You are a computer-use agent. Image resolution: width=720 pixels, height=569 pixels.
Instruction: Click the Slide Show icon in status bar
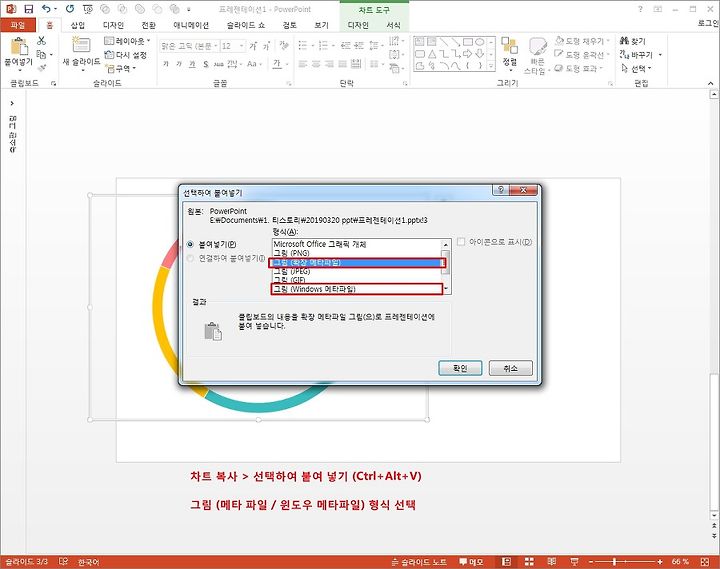[574, 562]
